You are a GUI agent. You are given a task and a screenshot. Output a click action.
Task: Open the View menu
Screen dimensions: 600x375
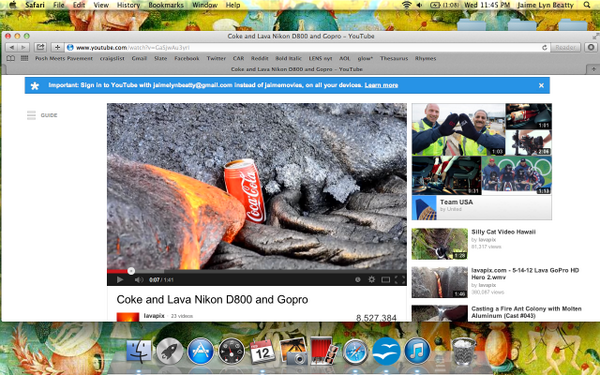tap(101, 5)
